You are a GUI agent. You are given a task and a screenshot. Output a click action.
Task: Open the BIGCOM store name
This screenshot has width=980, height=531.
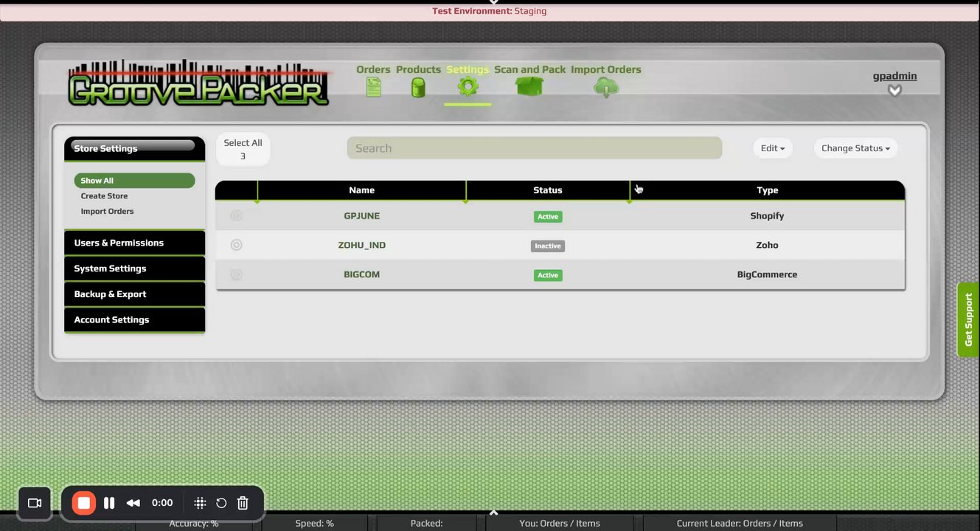point(362,274)
